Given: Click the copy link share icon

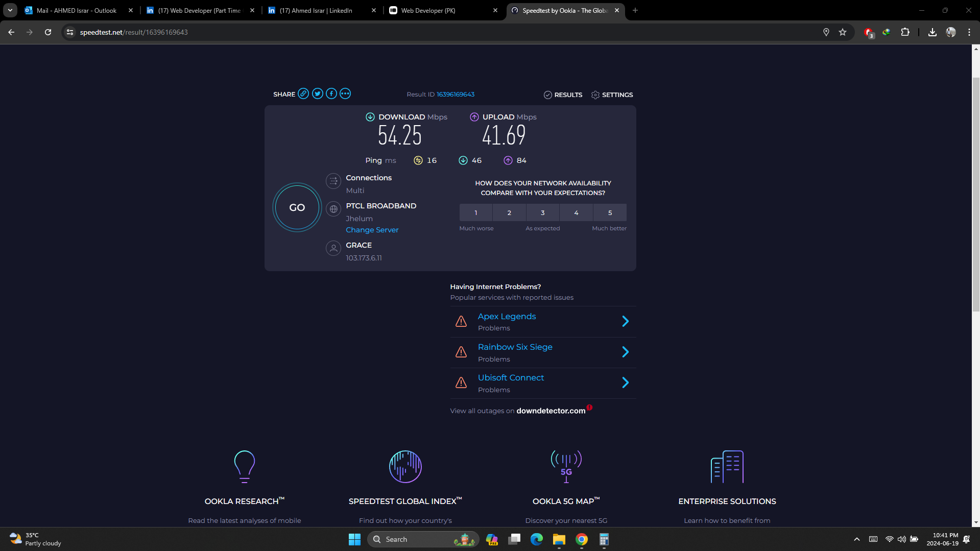Looking at the screenshot, I should 303,94.
